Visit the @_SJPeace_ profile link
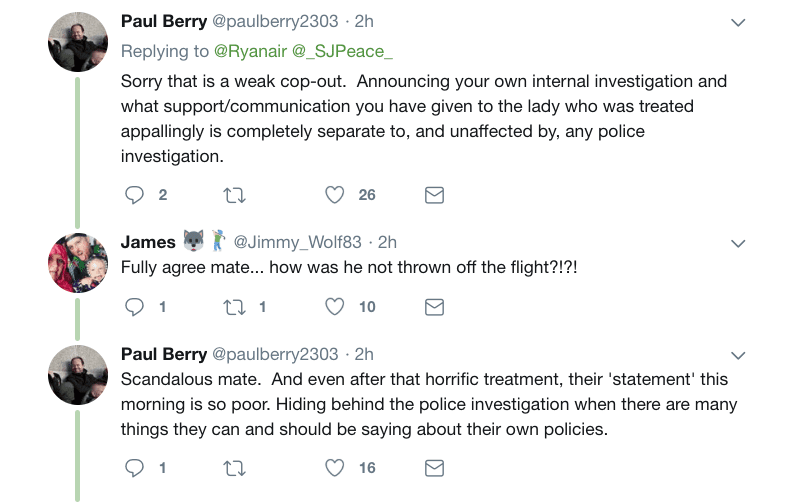 pos(343,51)
